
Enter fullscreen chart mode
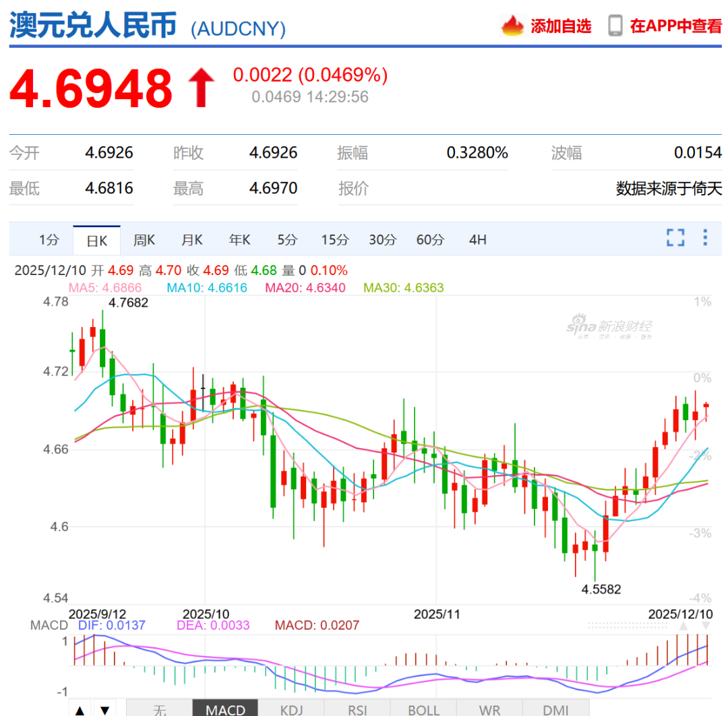(x=675, y=237)
